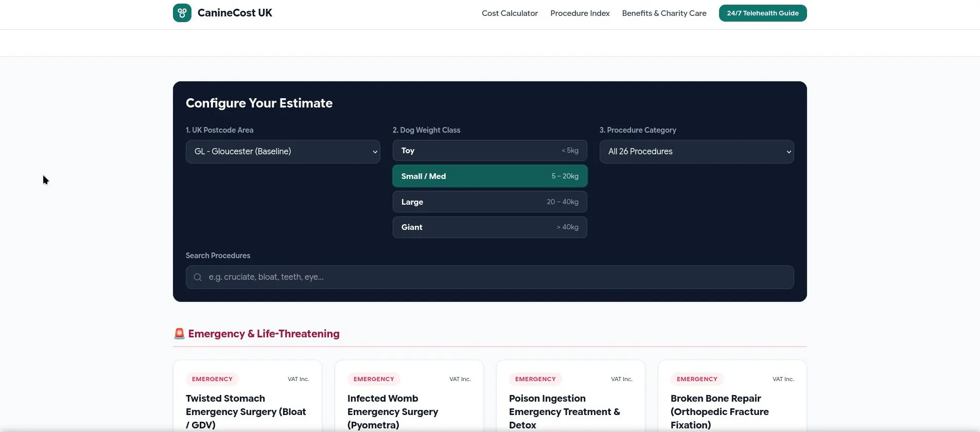Open the Cost Calculator nav item

coord(510,13)
